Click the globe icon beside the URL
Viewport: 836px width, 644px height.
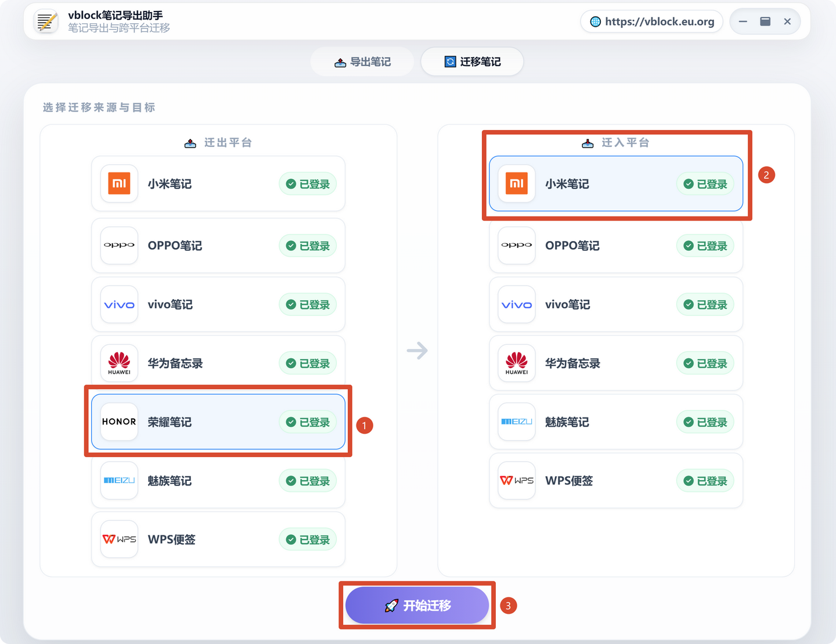point(595,21)
